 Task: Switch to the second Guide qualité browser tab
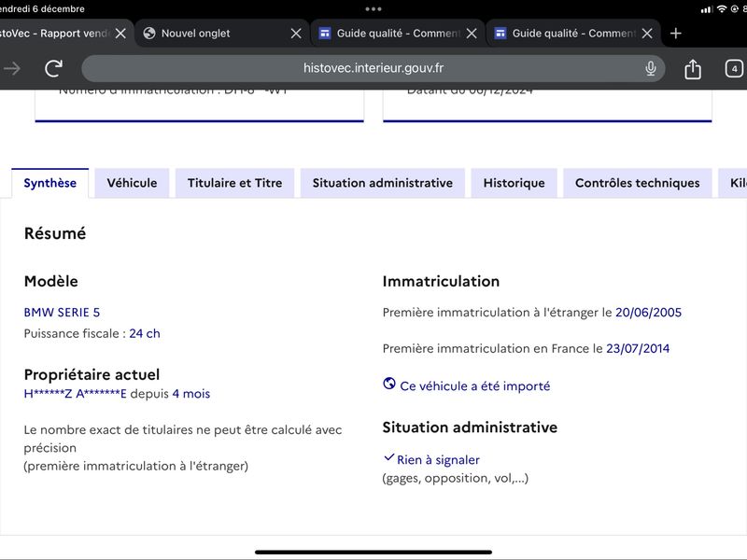[573, 34]
